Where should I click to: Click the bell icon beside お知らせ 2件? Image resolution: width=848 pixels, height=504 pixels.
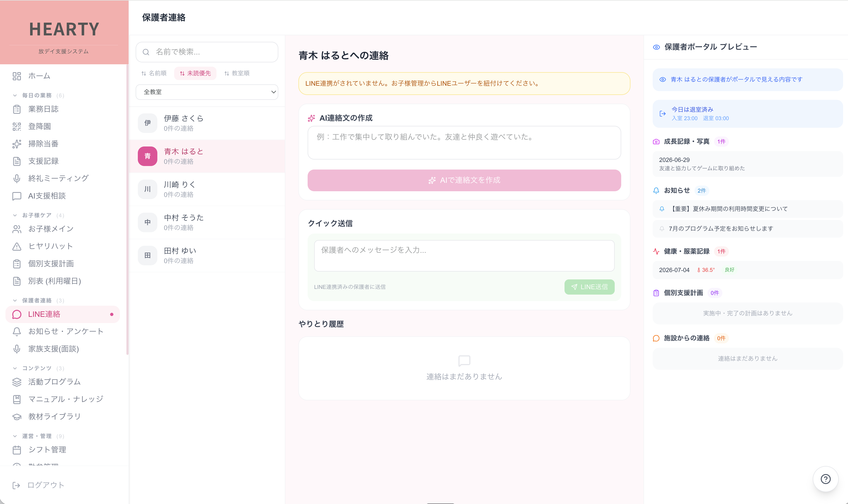pyautogui.click(x=656, y=190)
